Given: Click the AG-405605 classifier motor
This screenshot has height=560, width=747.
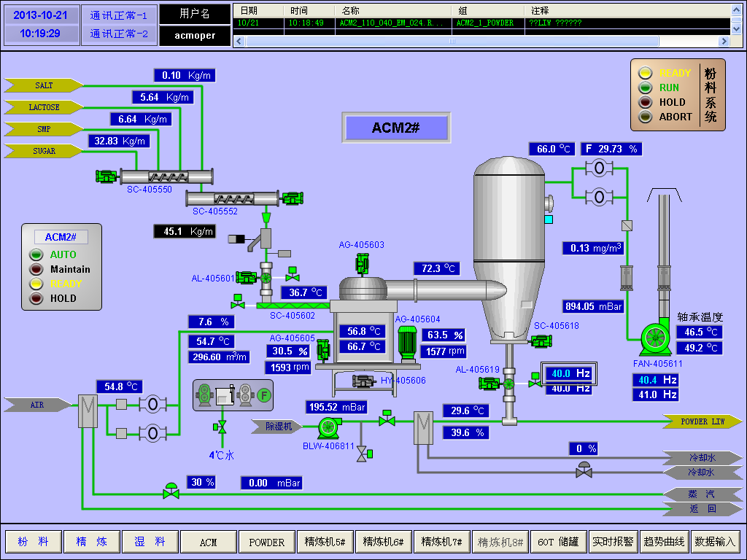Looking at the screenshot, I should click(x=323, y=349).
